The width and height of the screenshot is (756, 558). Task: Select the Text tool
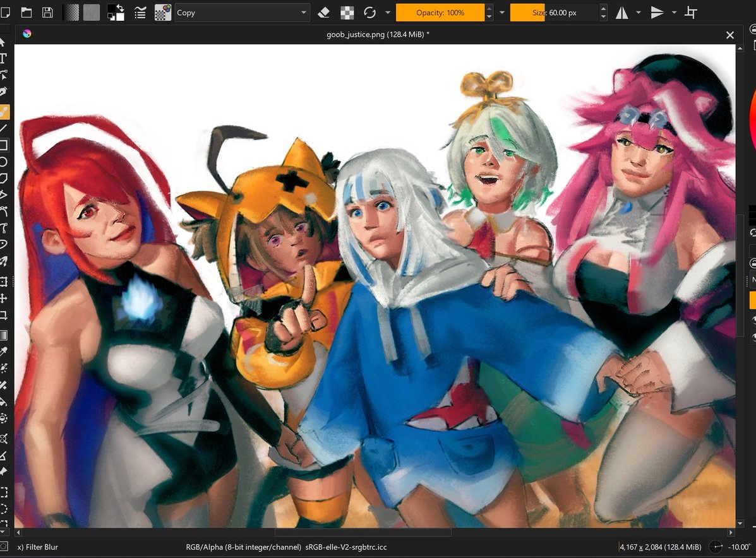tap(3, 58)
